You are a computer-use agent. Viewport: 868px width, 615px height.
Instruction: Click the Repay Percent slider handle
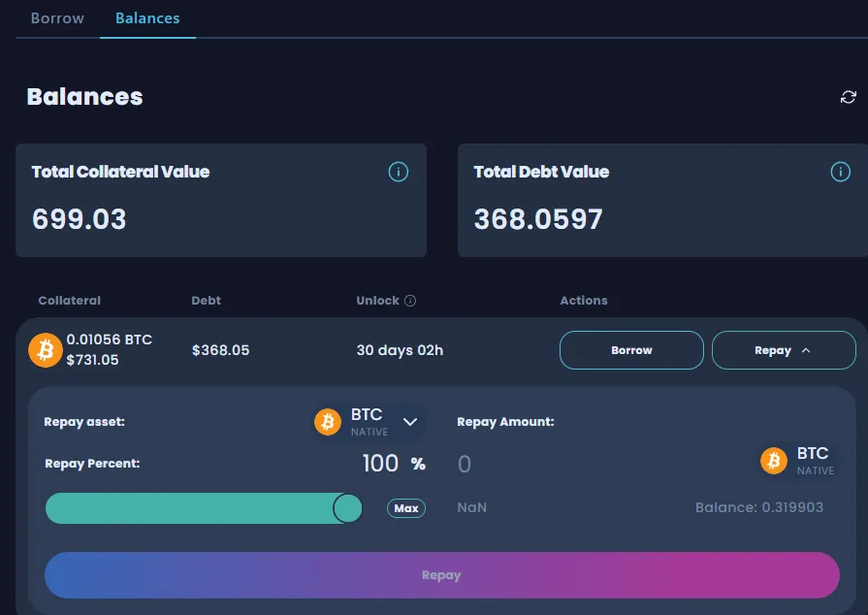[x=347, y=508]
